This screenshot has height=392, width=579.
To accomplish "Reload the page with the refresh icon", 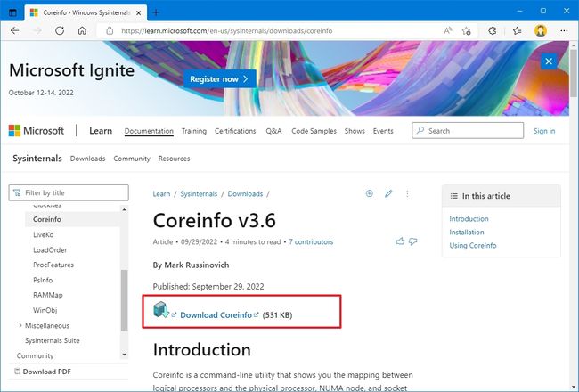I will [60, 30].
